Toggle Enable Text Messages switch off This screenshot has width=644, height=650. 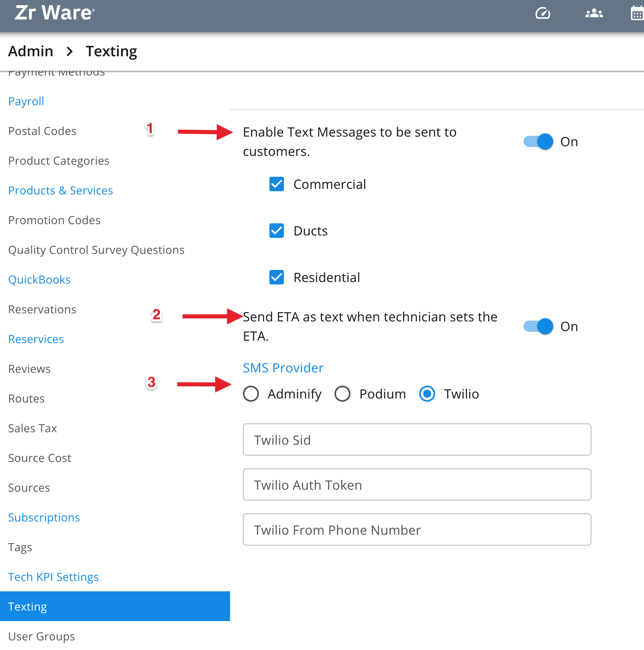538,141
